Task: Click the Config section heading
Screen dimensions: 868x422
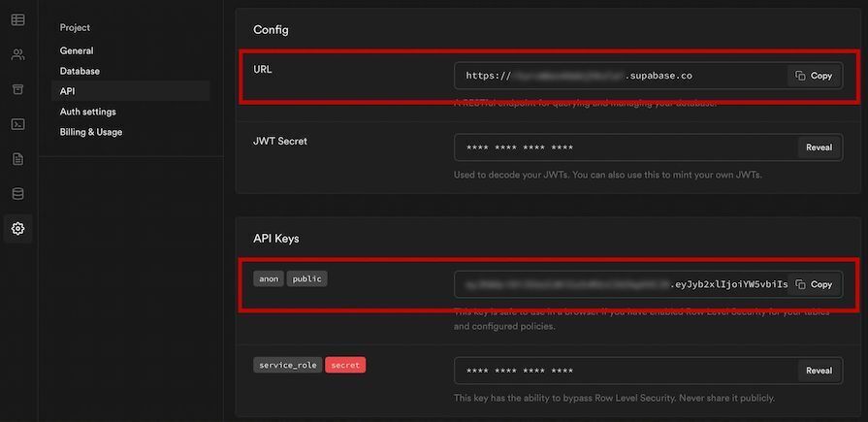Action: [271, 30]
